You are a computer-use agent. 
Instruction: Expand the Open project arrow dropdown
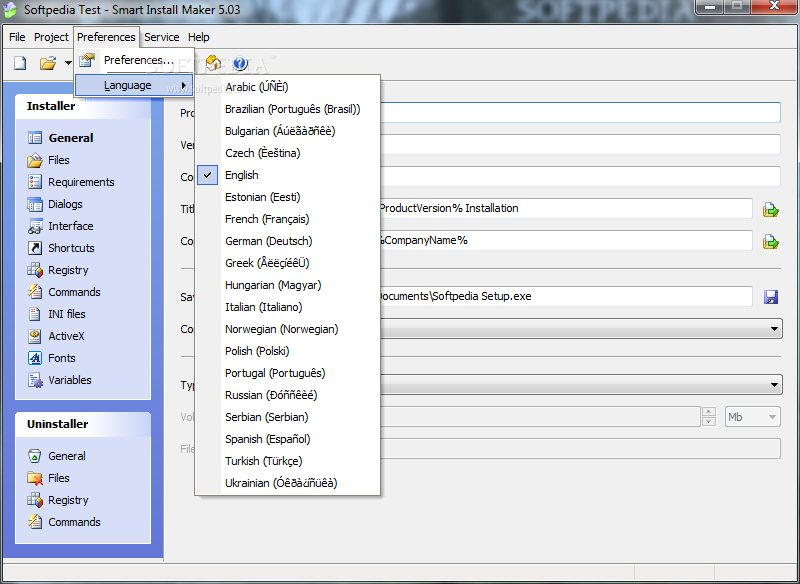click(68, 64)
